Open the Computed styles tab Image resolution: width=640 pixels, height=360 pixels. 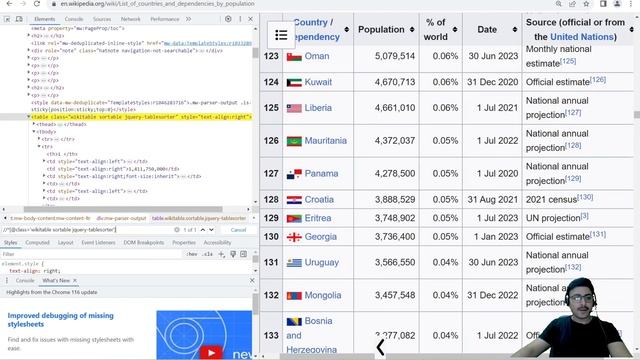[x=37, y=242]
